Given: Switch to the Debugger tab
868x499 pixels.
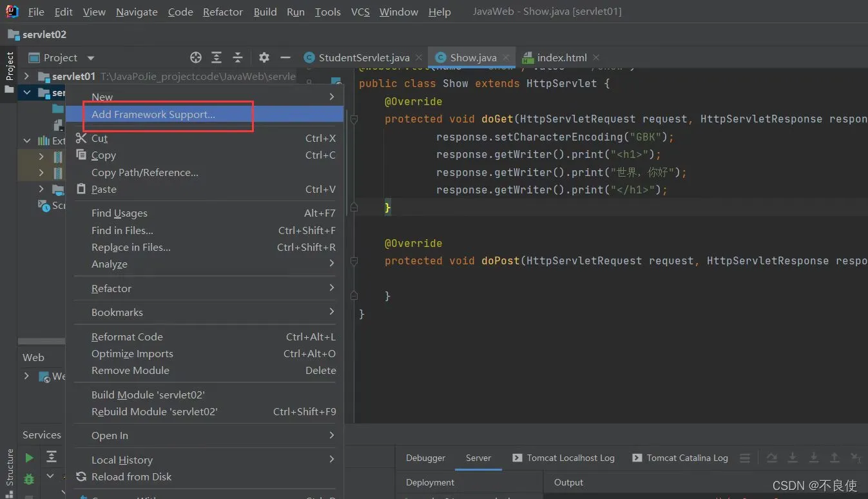Looking at the screenshot, I should 425,458.
